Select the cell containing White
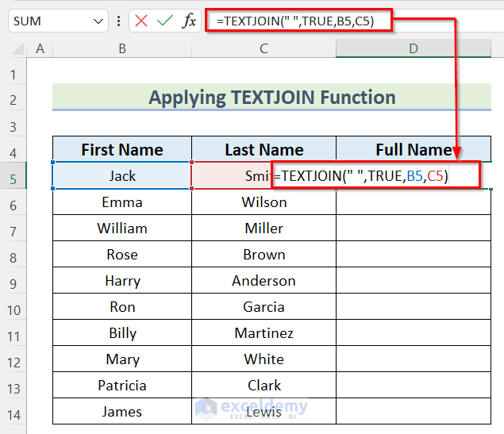 [x=264, y=359]
